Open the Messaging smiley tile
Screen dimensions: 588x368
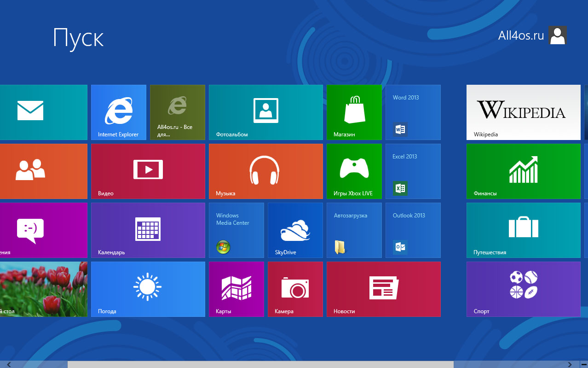(x=43, y=230)
